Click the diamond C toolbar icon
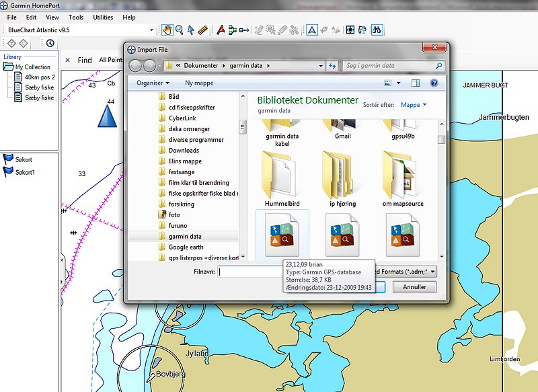This screenshot has height=392, width=538. [x=24, y=43]
